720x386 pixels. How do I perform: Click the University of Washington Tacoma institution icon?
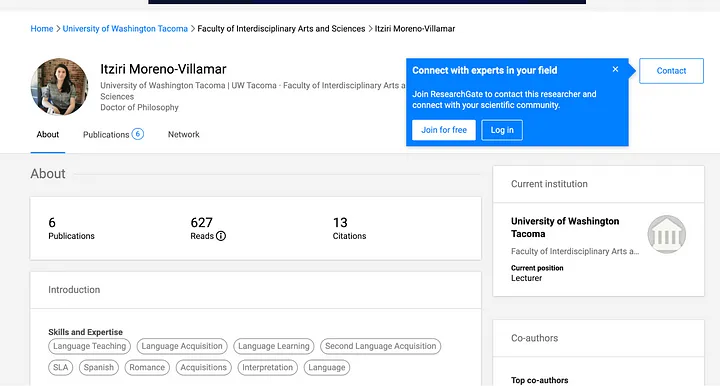pyautogui.click(x=667, y=234)
